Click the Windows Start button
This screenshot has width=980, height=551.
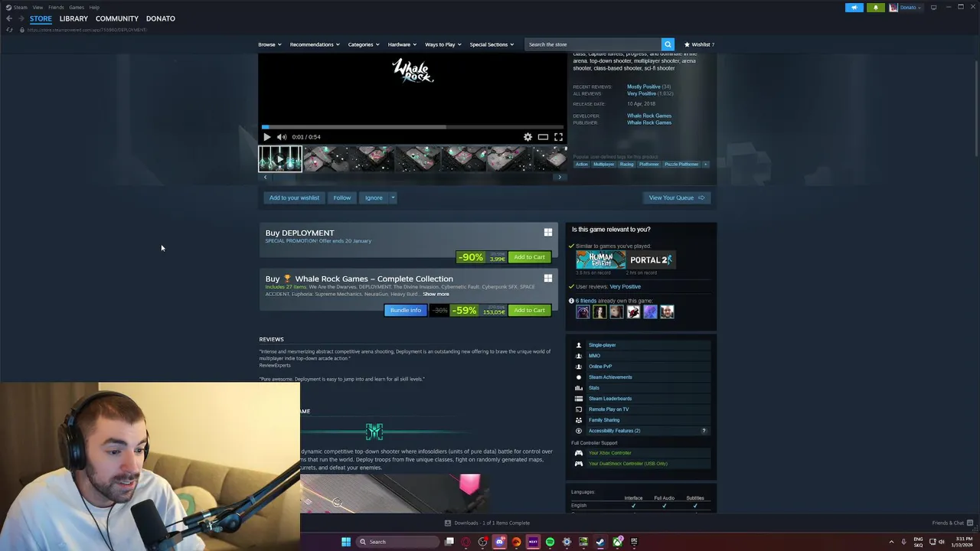[x=346, y=542]
